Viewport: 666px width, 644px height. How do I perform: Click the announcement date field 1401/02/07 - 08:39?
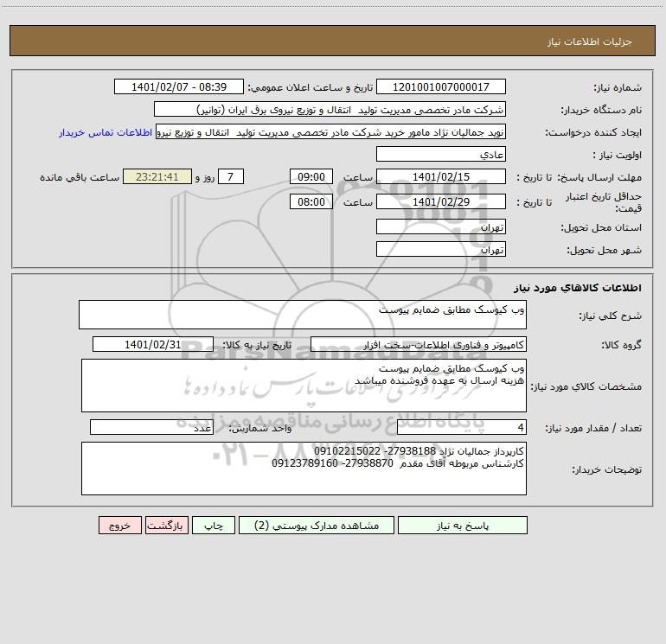pos(179,86)
